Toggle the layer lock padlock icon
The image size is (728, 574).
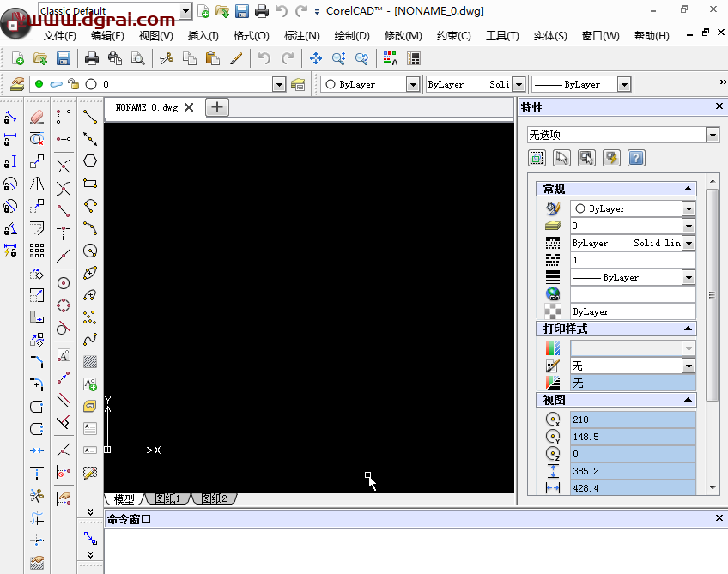(x=73, y=84)
